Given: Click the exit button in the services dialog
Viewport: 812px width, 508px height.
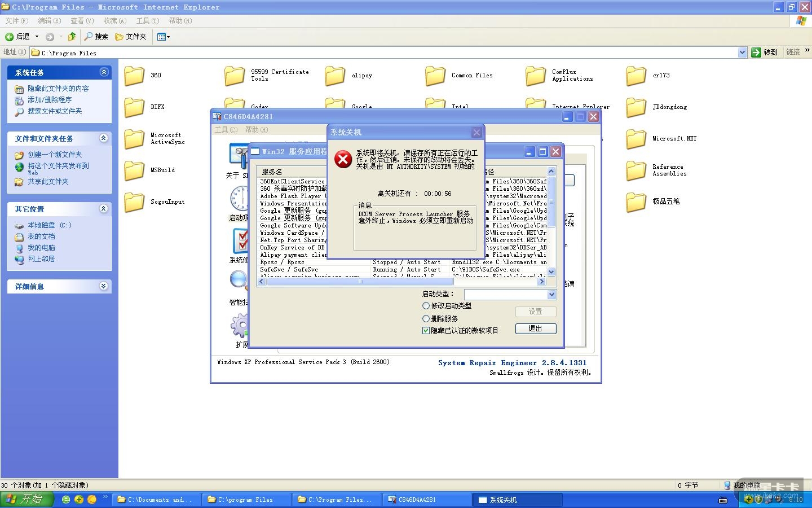Looking at the screenshot, I should pos(535,329).
